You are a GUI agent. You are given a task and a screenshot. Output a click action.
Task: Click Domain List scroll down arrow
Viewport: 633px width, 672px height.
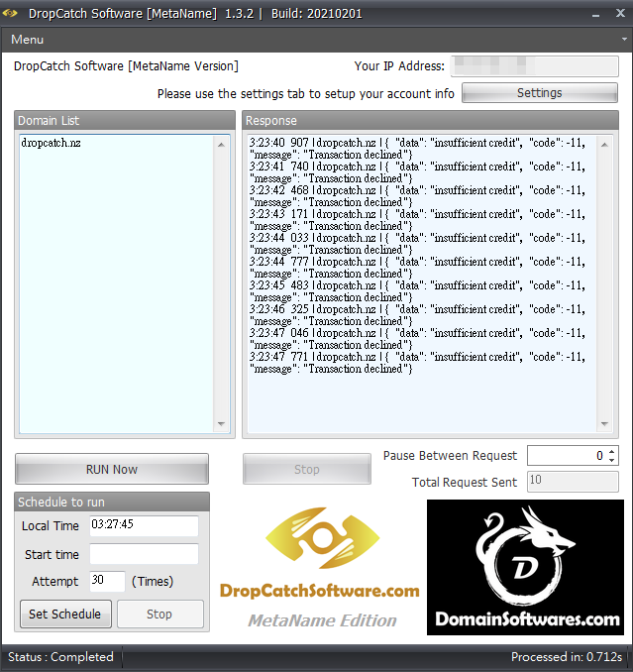pos(221,424)
